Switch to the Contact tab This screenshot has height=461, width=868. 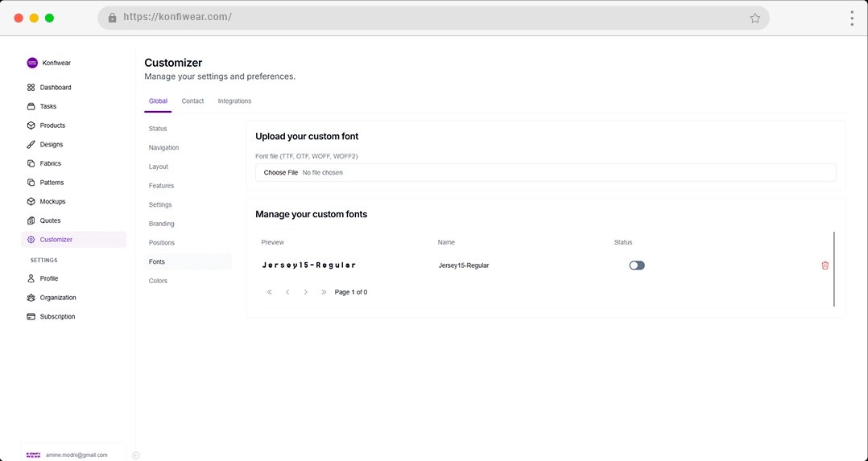192,101
